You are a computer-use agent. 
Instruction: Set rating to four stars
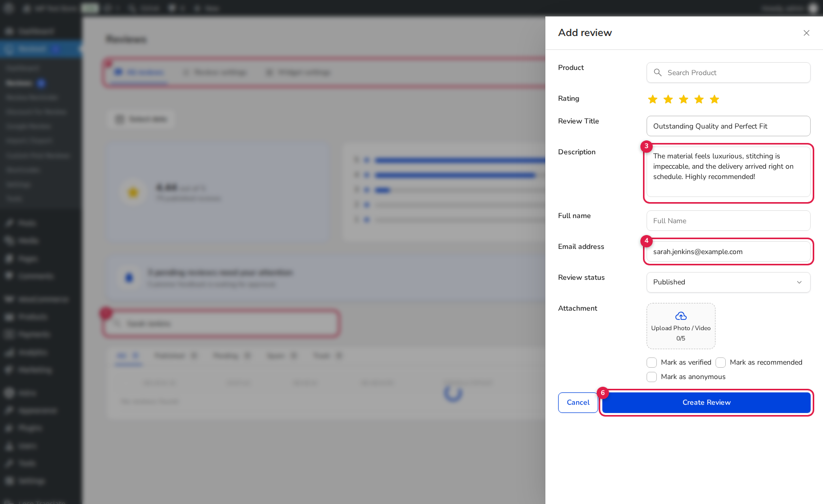[x=699, y=99]
